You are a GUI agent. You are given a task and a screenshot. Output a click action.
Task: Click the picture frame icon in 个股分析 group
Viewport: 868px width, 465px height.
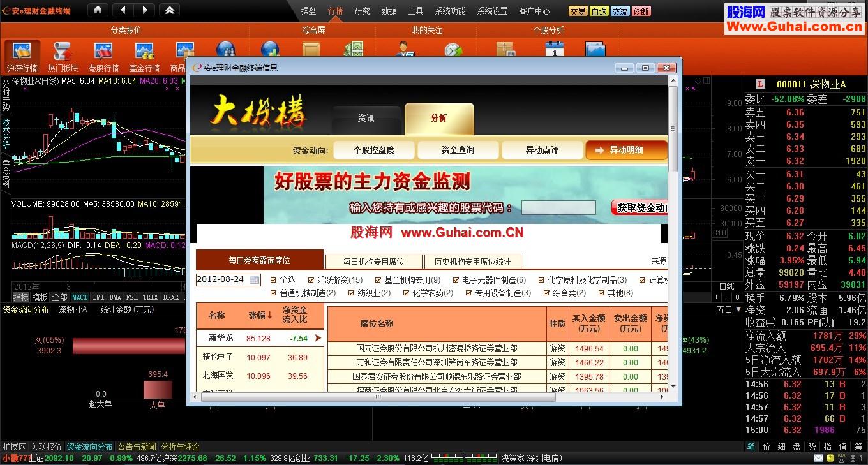pos(595,50)
